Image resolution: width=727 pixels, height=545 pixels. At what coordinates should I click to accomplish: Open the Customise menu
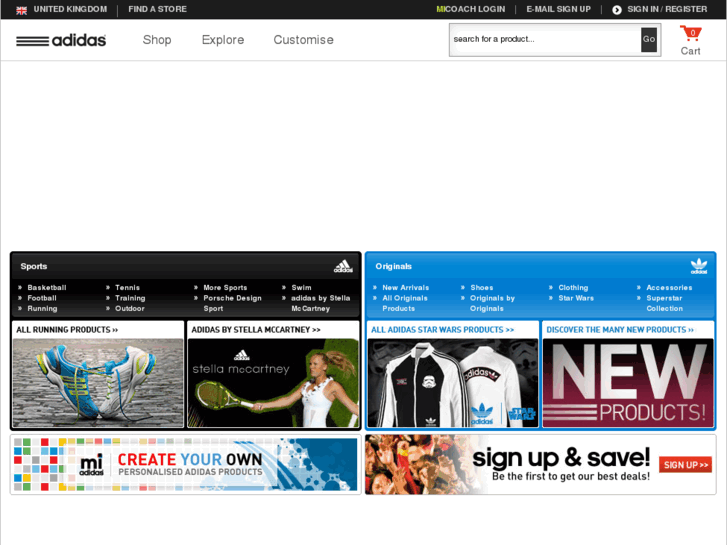click(x=304, y=40)
